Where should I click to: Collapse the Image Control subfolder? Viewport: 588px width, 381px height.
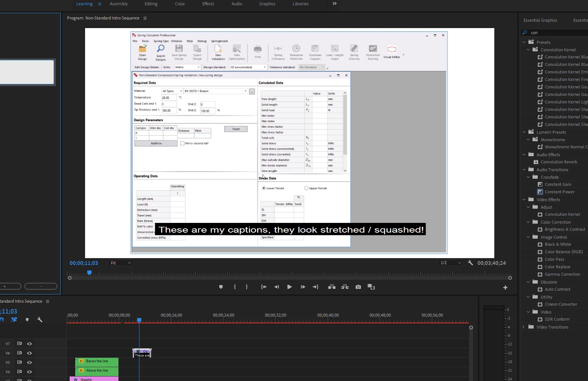528,237
